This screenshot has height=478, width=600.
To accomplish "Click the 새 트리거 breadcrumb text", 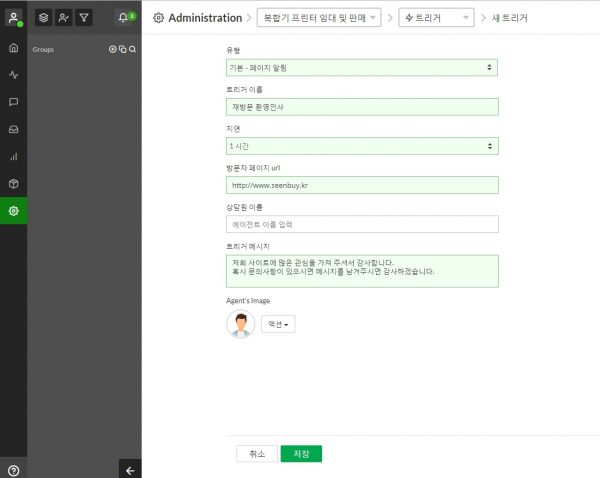I will click(x=510, y=18).
